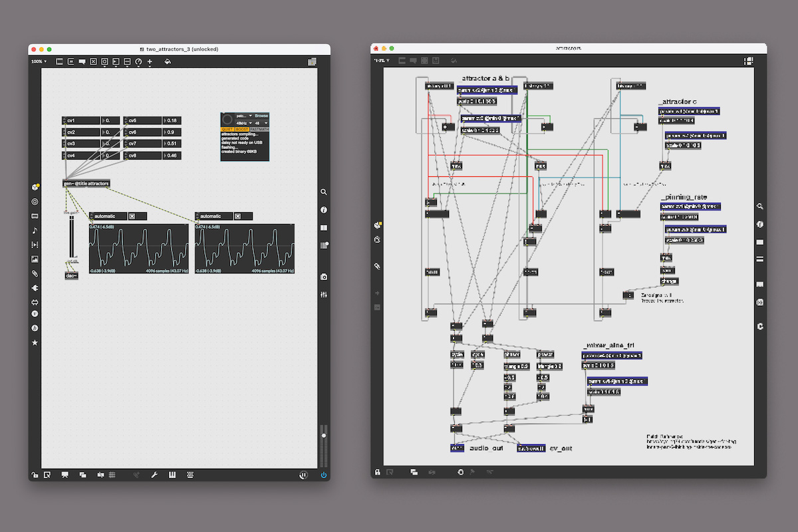Show the grid using bottom toolbar icon
Image resolution: width=798 pixels, height=532 pixels.
[112, 475]
